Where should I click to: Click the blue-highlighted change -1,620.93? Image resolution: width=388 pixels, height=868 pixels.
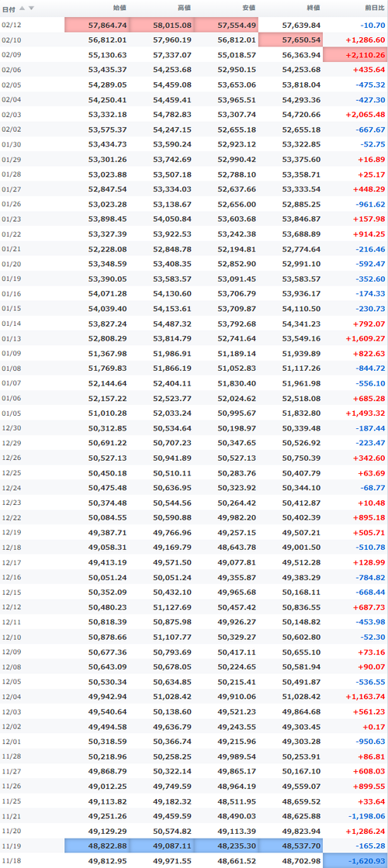point(355,861)
